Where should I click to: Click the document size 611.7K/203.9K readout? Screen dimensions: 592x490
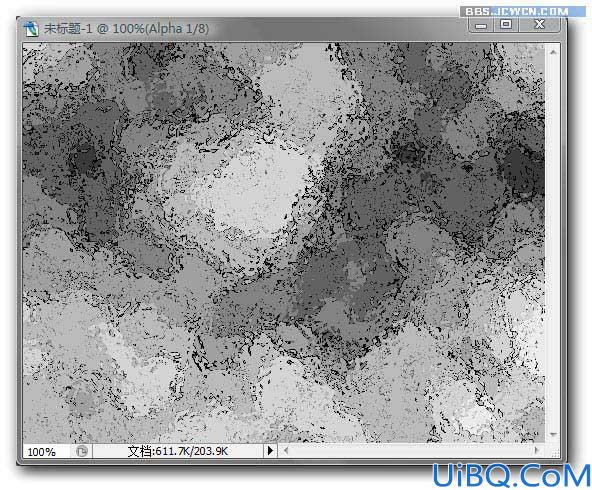pyautogui.click(x=177, y=451)
